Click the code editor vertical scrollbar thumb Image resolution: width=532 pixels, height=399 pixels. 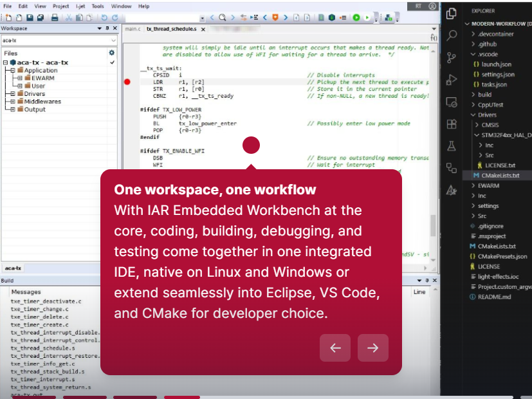click(433, 225)
